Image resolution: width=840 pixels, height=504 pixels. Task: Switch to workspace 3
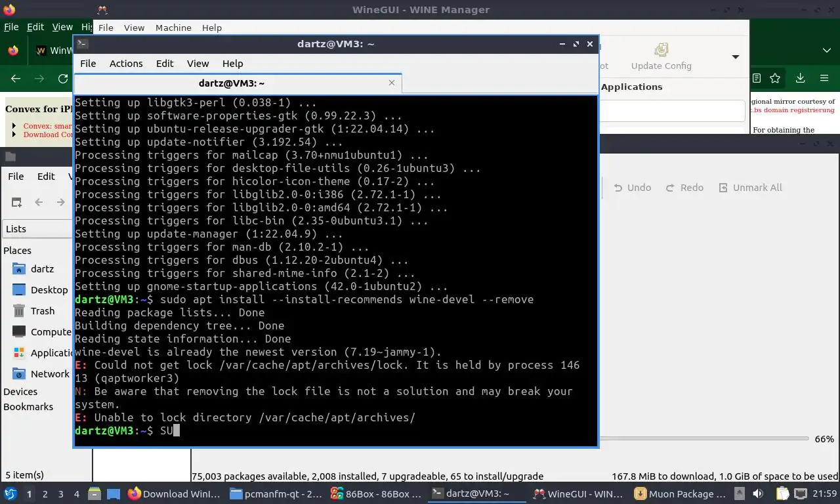tap(60, 494)
